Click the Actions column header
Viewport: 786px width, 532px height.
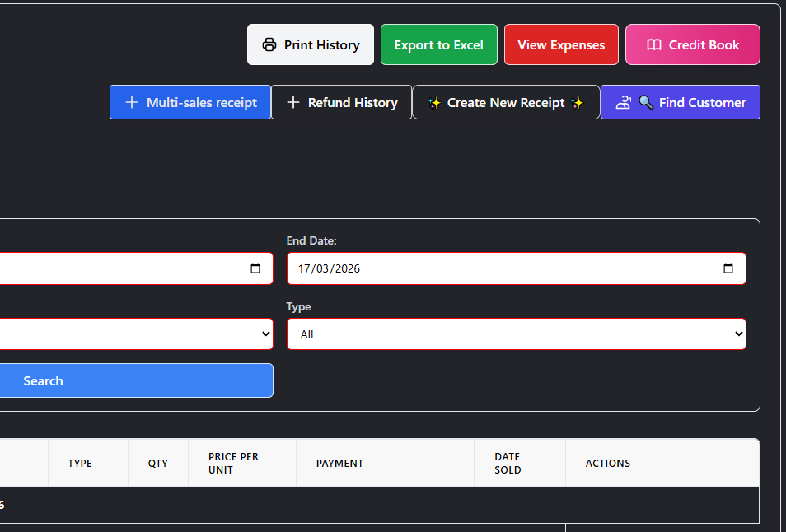coord(607,464)
